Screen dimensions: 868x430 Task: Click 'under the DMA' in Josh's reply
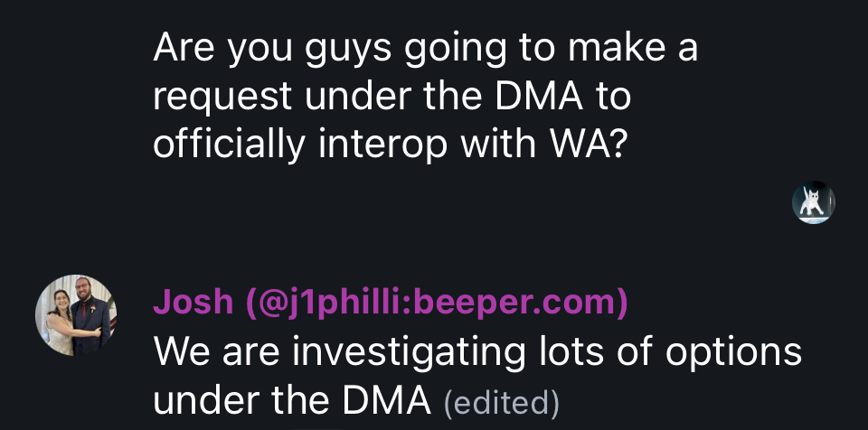(292, 401)
